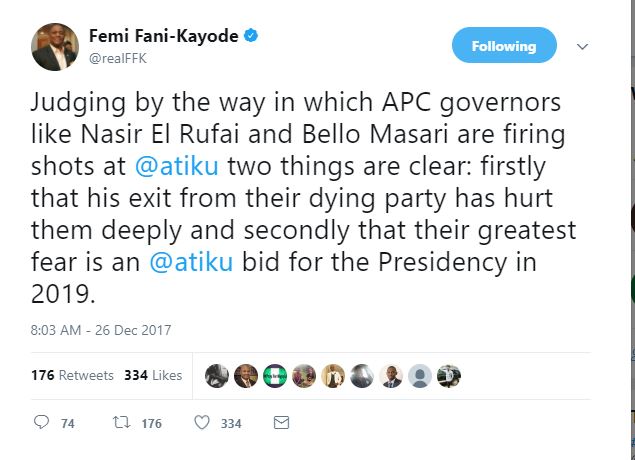View the 176 Retweets list

click(x=72, y=375)
